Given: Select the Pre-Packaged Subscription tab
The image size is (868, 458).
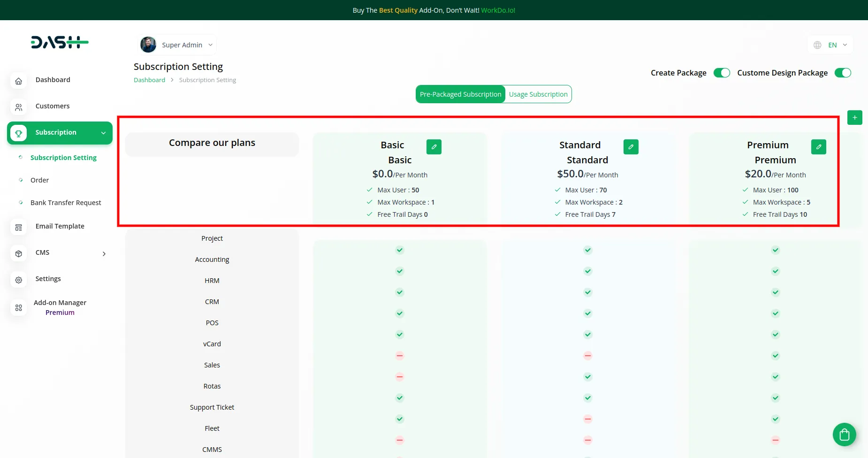Looking at the screenshot, I should (460, 94).
